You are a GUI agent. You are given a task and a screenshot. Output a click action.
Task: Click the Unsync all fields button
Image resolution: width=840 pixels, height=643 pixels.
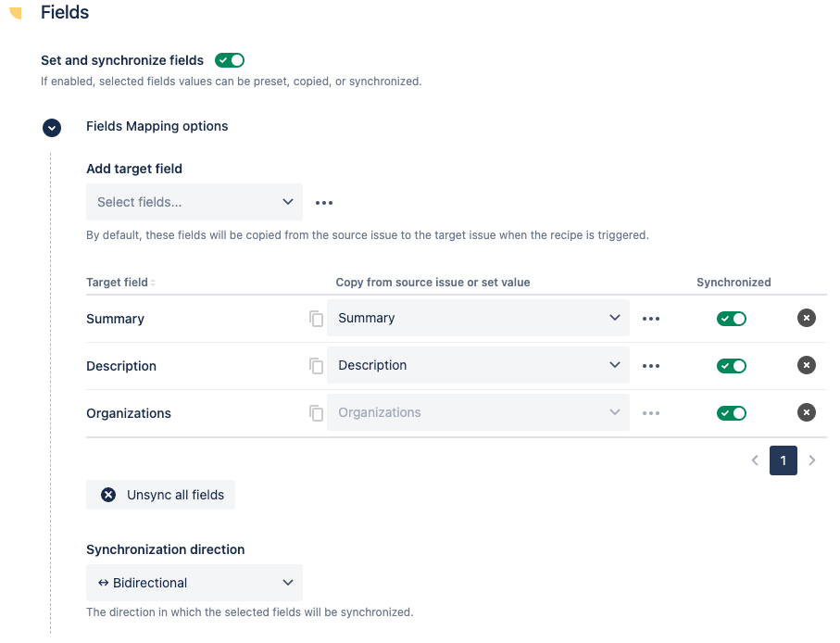pos(161,495)
